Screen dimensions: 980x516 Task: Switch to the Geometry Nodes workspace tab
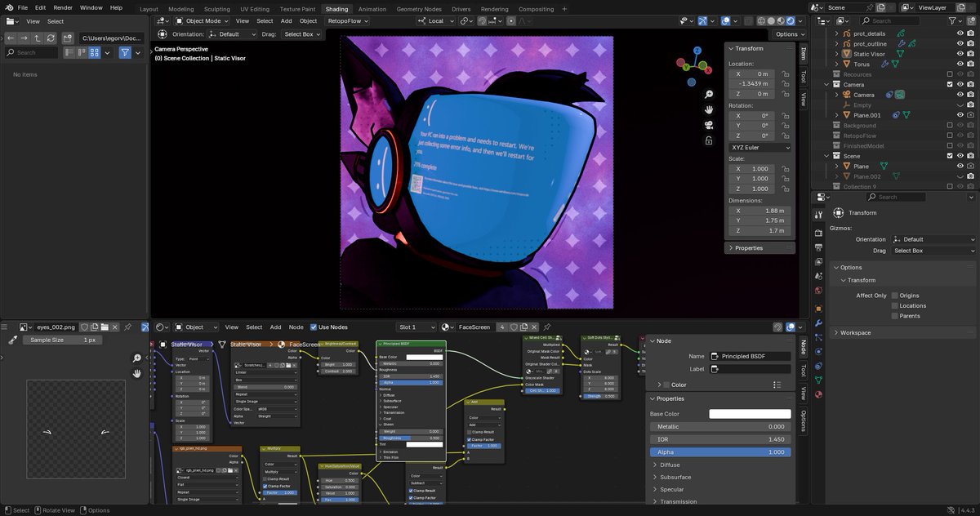(419, 9)
